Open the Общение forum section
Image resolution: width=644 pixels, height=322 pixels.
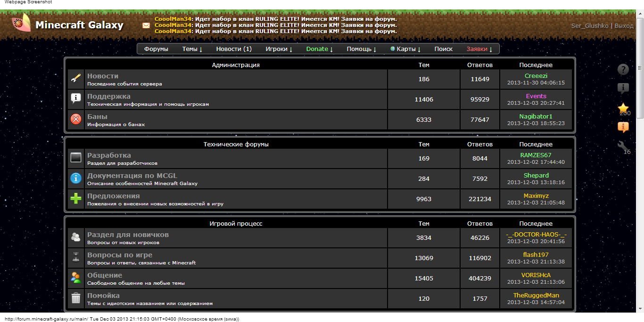(x=105, y=275)
